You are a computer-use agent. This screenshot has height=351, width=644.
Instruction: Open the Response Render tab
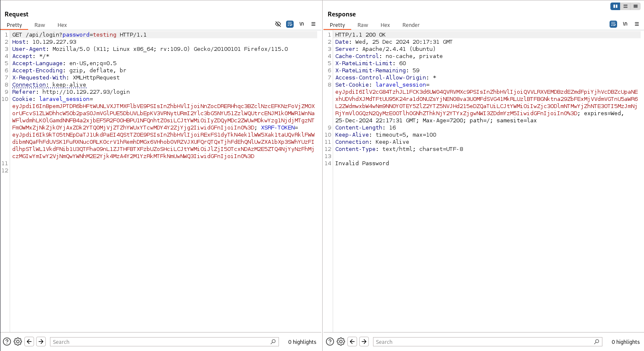click(411, 25)
